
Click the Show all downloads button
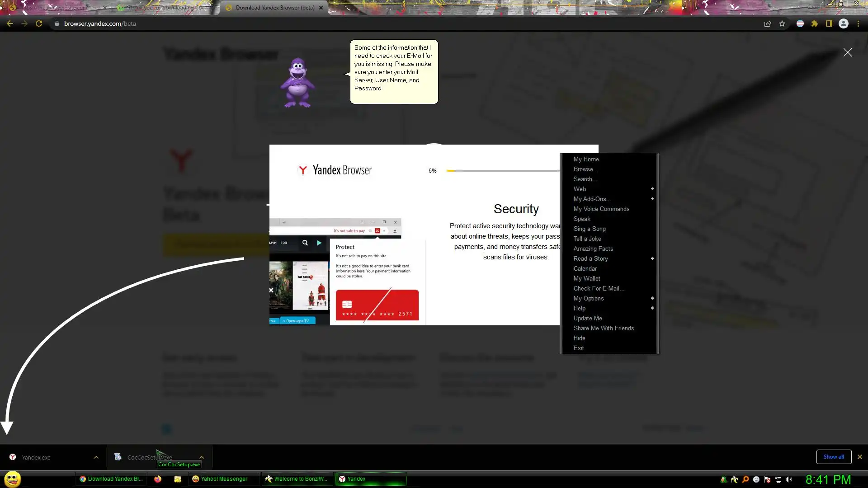tap(833, 457)
